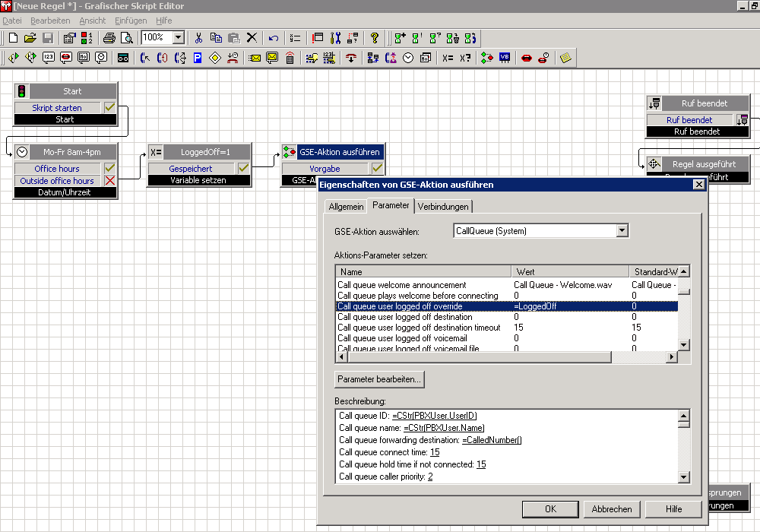Open the GSE-Aktion auswählen dropdown
This screenshot has width=760, height=532.
(x=622, y=230)
